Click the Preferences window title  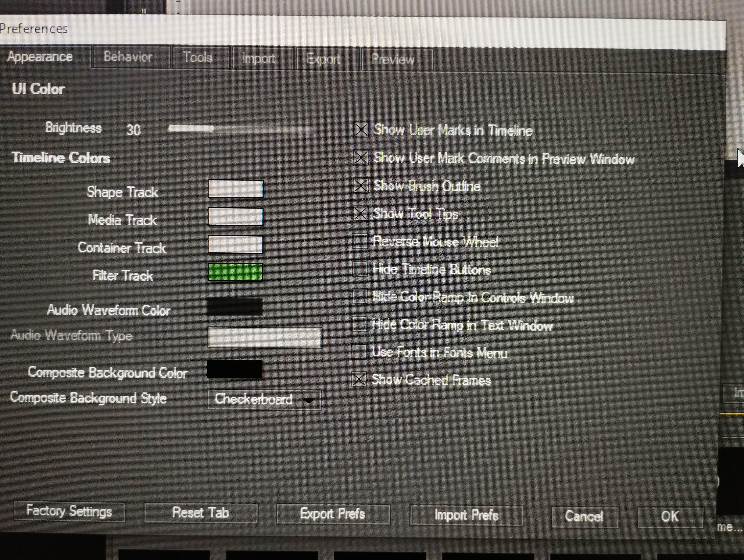click(34, 29)
